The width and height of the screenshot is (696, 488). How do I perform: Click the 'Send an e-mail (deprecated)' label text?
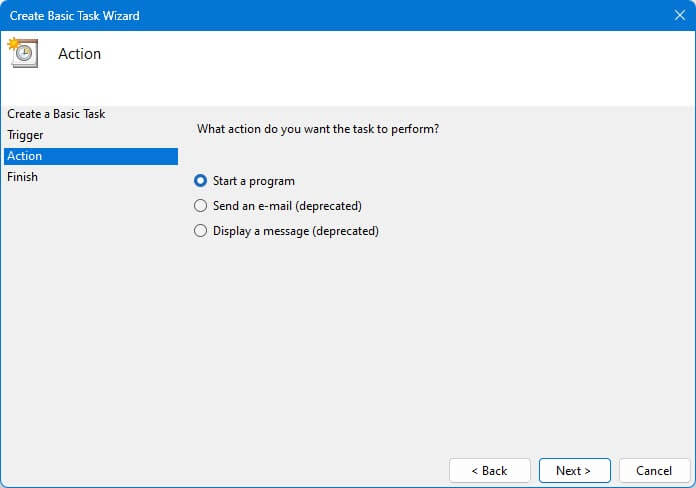[x=287, y=206]
